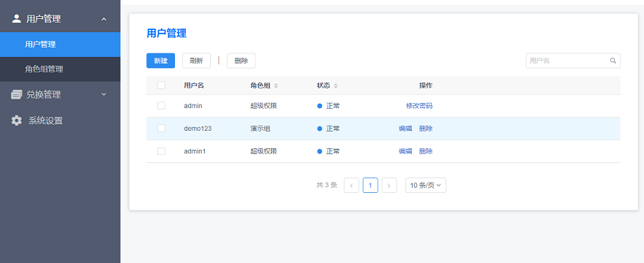The image size is (644, 263).
Task: Open the 10 条/页 page size dropdown
Action: tap(425, 185)
